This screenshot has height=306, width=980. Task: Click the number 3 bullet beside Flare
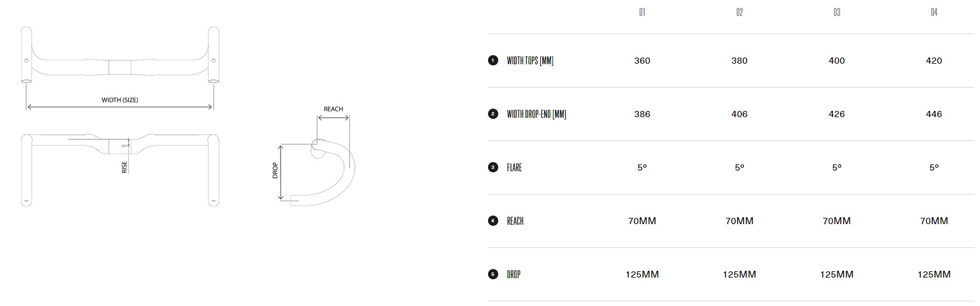(x=493, y=167)
